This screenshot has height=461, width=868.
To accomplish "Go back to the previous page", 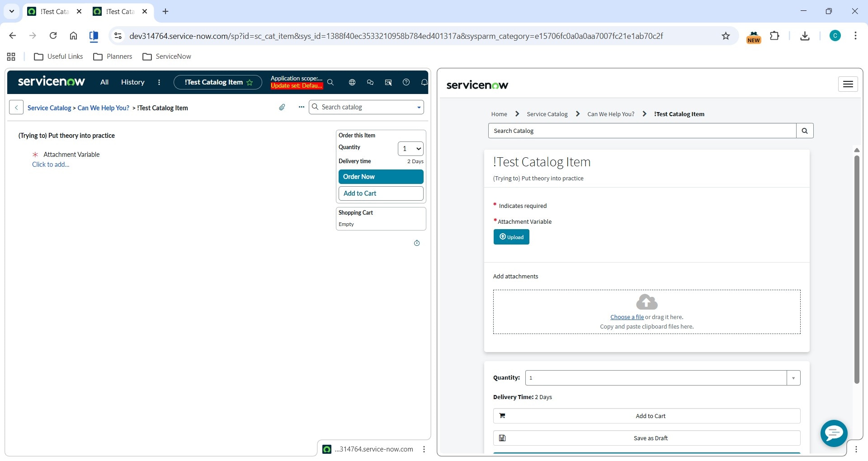I will pyautogui.click(x=13, y=36).
